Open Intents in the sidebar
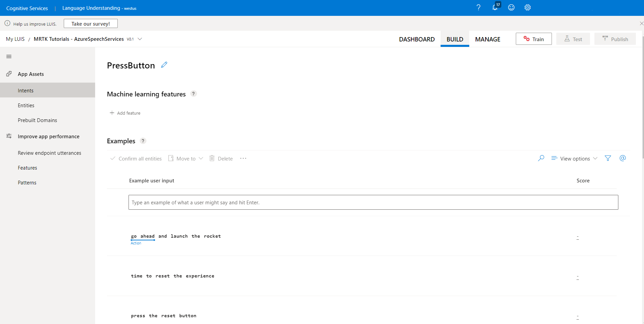 pyautogui.click(x=48, y=90)
